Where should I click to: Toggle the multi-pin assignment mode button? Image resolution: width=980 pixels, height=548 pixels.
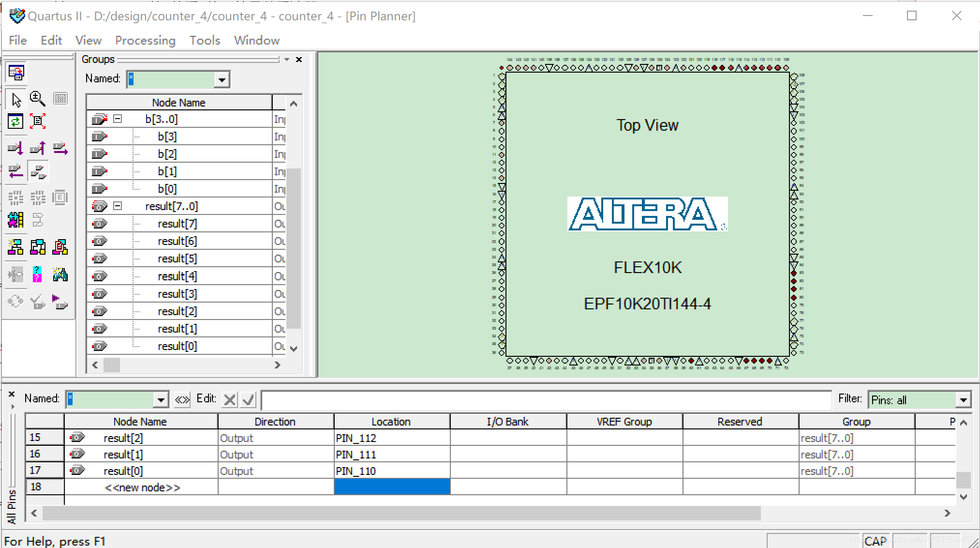tap(38, 171)
